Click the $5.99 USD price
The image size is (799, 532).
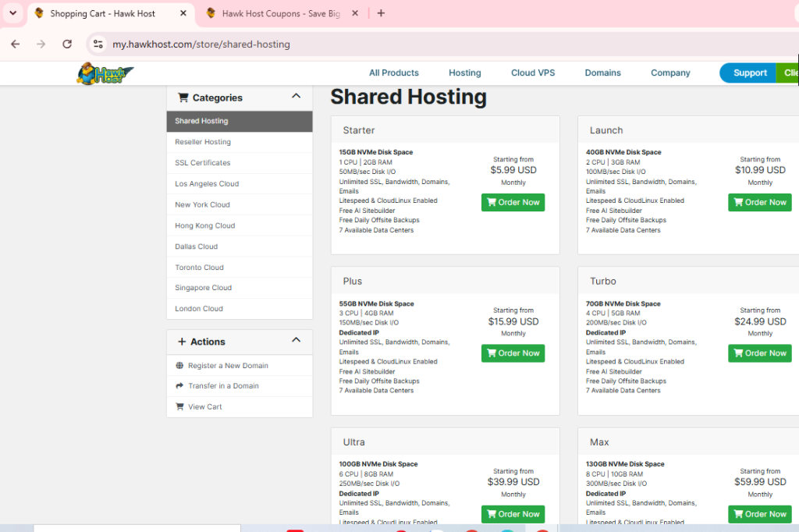513,170
